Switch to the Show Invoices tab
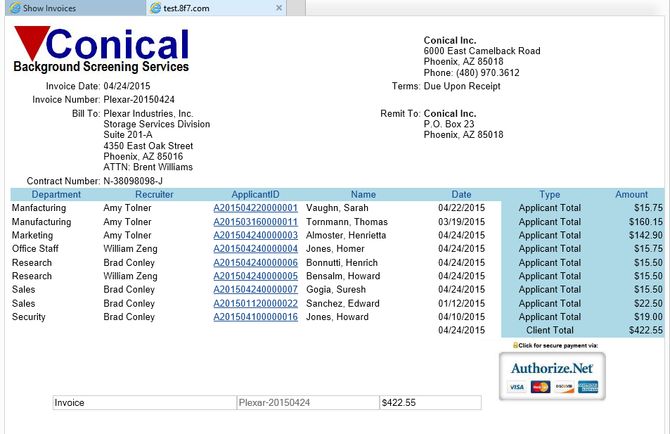Viewport: 670px width, 434px height. click(75, 8)
